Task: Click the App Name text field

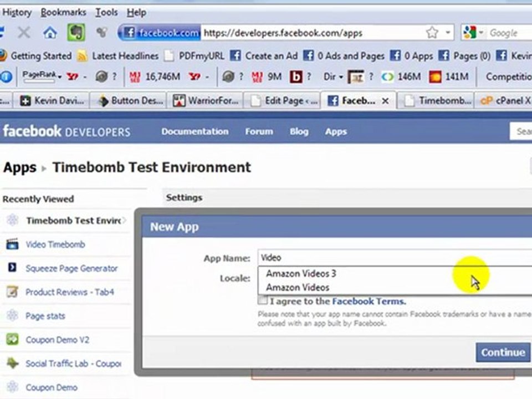Action: [x=395, y=258]
